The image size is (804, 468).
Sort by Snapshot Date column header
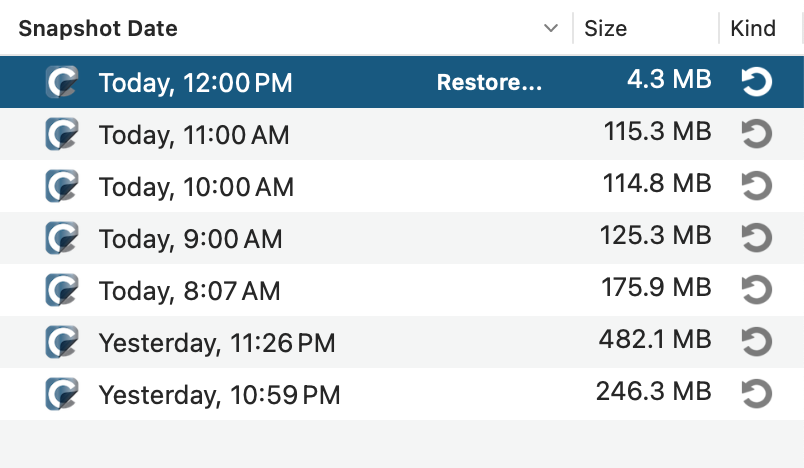pyautogui.click(x=98, y=28)
